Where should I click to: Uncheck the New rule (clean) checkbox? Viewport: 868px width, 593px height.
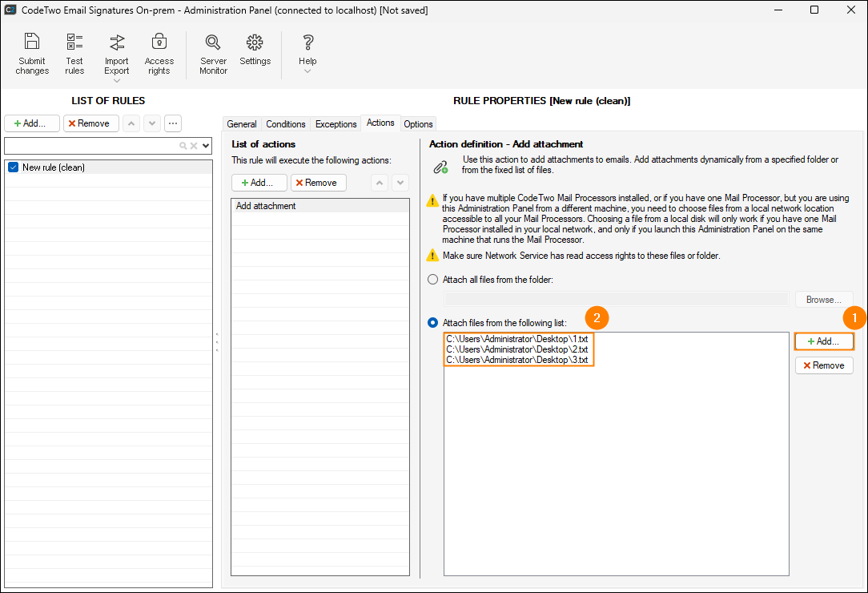pyautogui.click(x=13, y=167)
